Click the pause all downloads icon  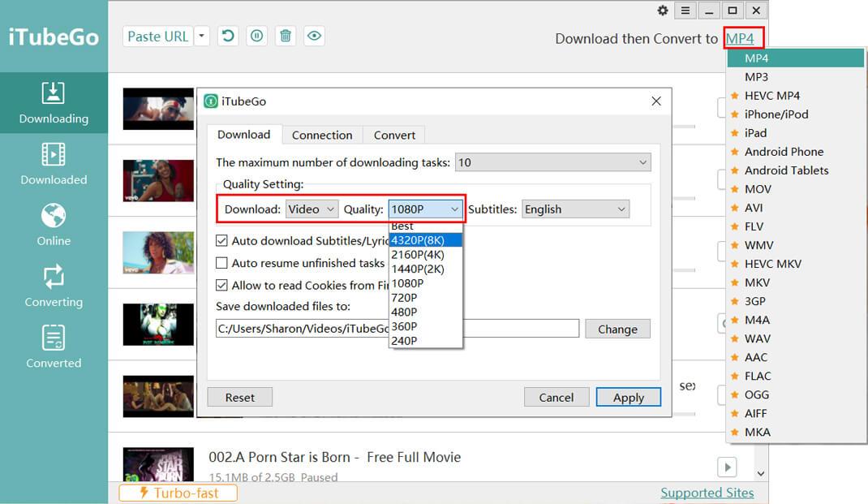[256, 37]
